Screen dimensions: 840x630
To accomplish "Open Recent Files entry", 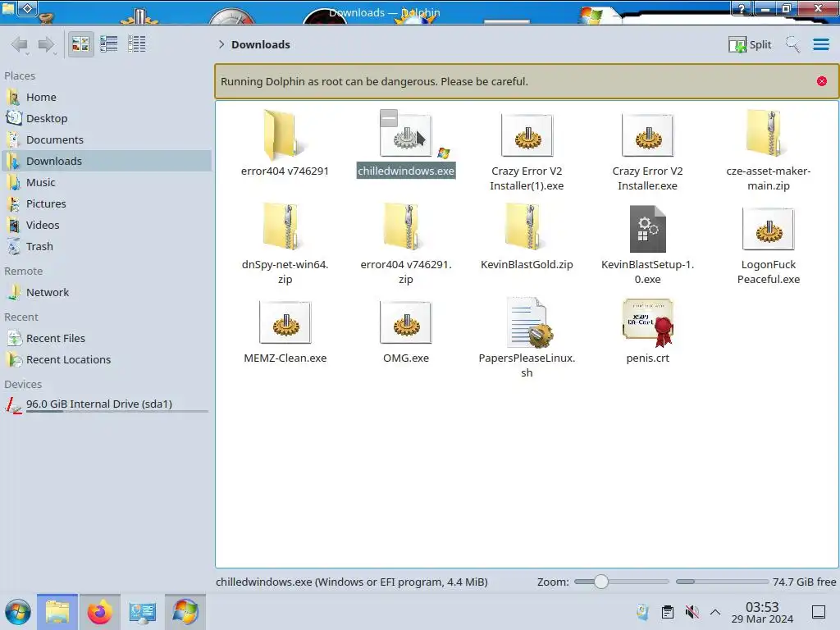I will tap(106, 339).
